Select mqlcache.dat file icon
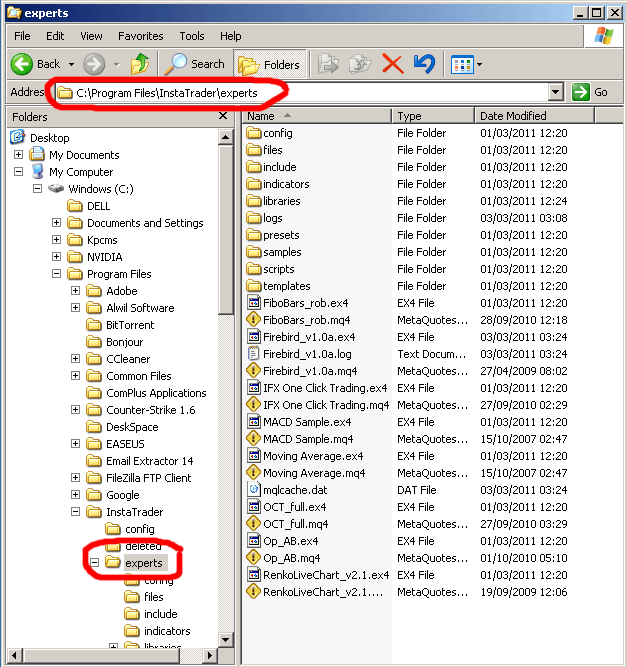Screen dimensions: 627x667 254,490
